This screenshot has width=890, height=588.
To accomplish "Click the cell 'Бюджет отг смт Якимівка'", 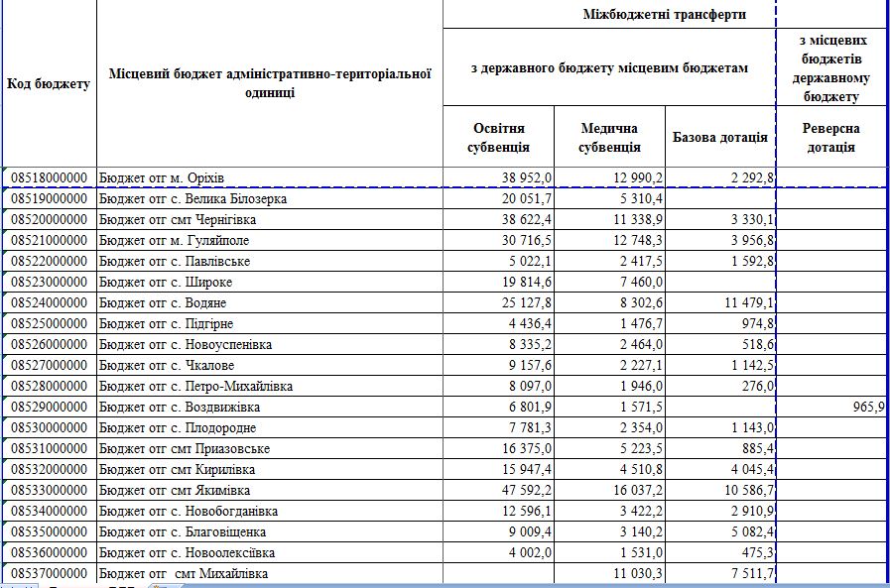I will click(270, 490).
